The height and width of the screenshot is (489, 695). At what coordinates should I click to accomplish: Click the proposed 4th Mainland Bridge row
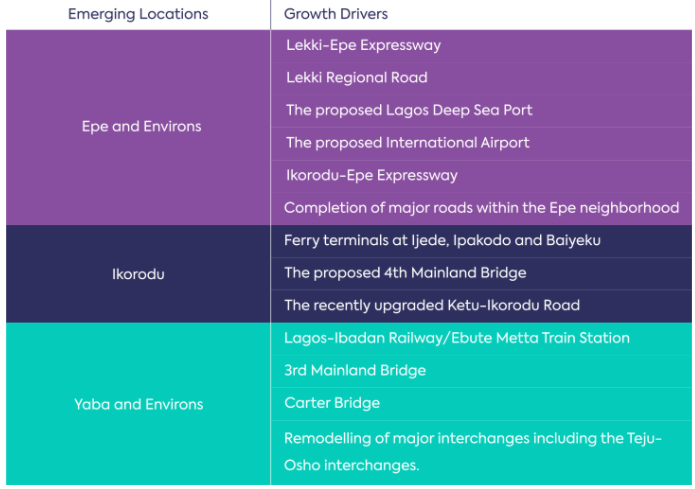coord(405,273)
